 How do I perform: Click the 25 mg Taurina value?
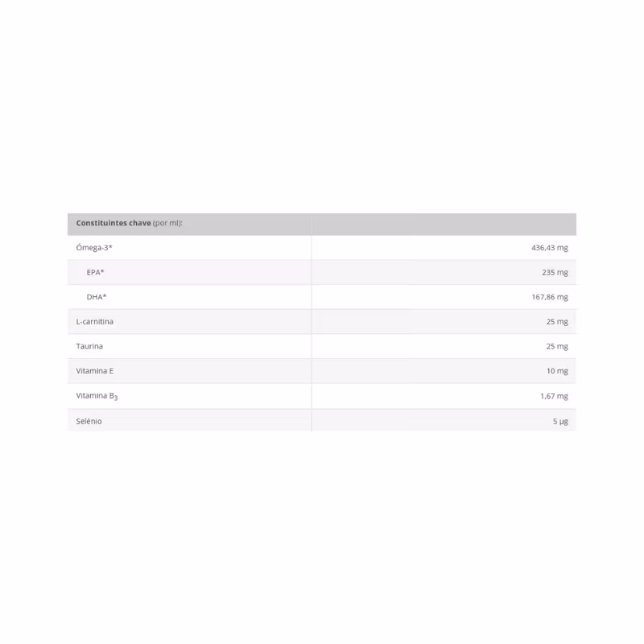coord(557,346)
